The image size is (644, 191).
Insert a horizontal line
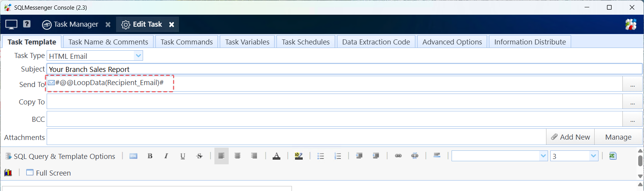(x=437, y=155)
